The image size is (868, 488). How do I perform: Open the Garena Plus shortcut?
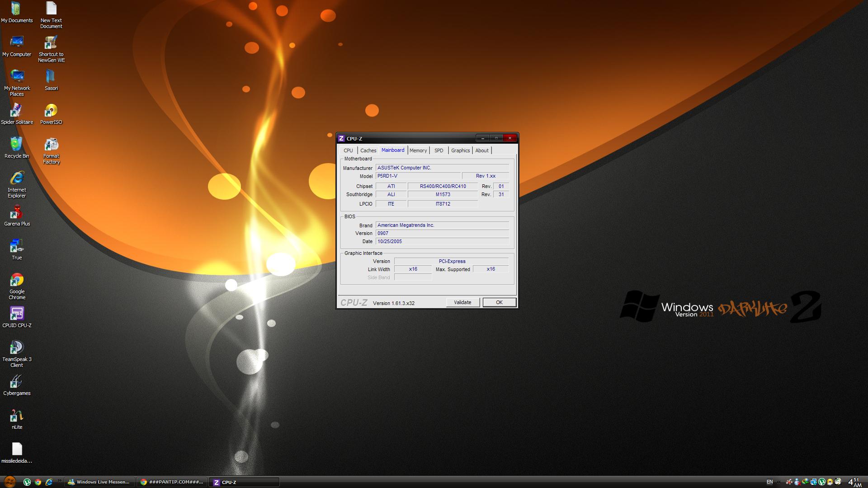click(17, 213)
